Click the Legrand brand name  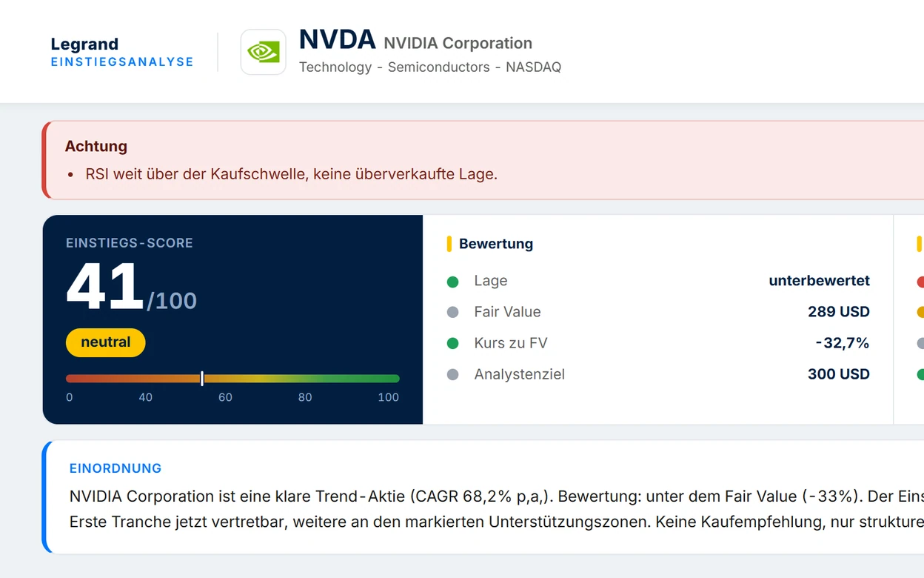[x=84, y=44]
